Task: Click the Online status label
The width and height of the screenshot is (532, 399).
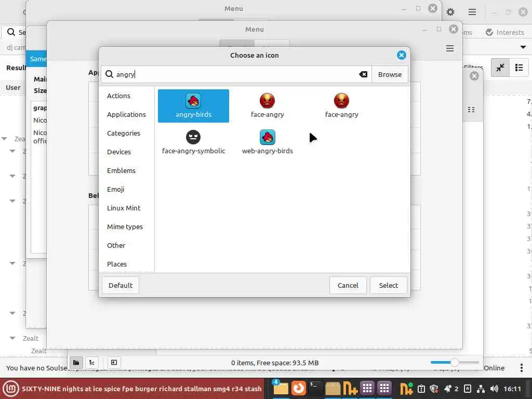Action: tap(494, 368)
